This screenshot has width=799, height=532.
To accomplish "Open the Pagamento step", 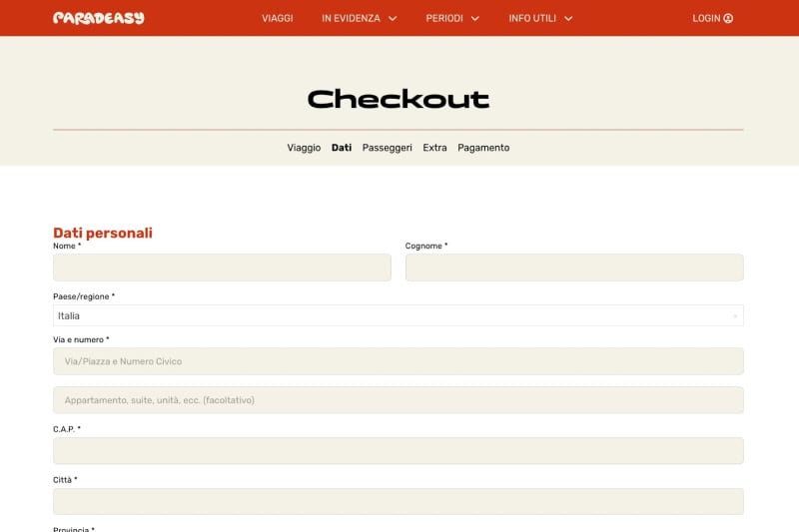I will 483,148.
